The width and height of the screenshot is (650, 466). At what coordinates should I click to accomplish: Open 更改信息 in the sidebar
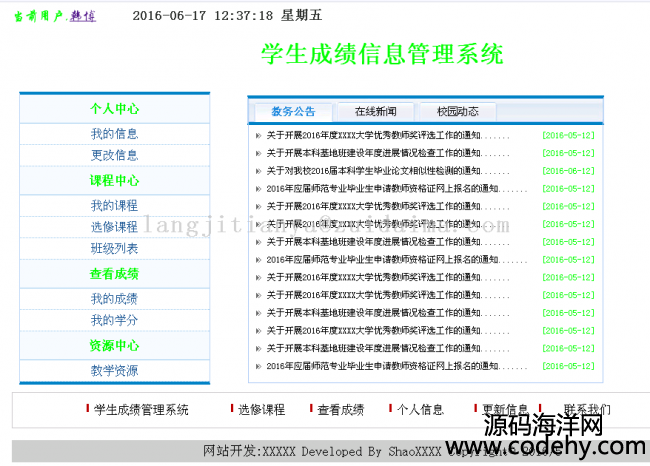tap(114, 155)
